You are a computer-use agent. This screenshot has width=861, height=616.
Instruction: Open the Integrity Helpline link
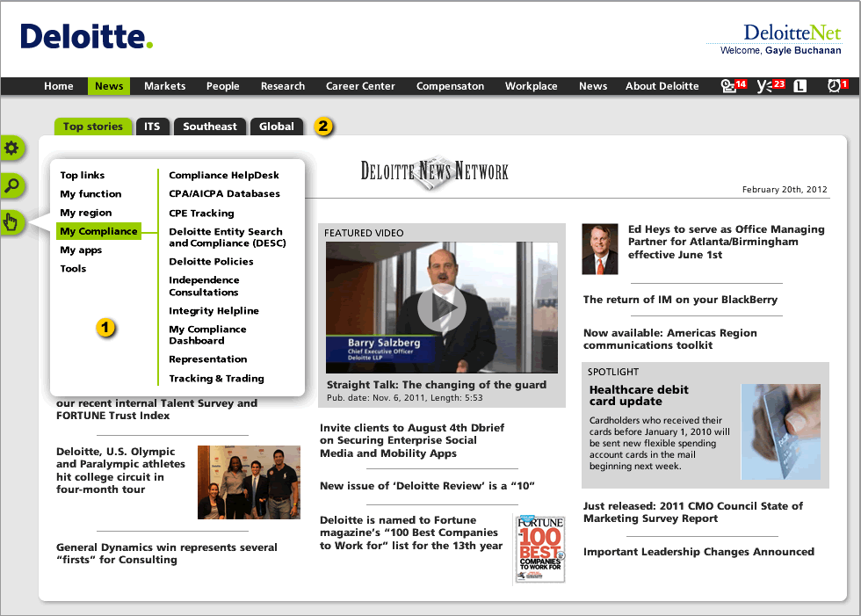[214, 311]
